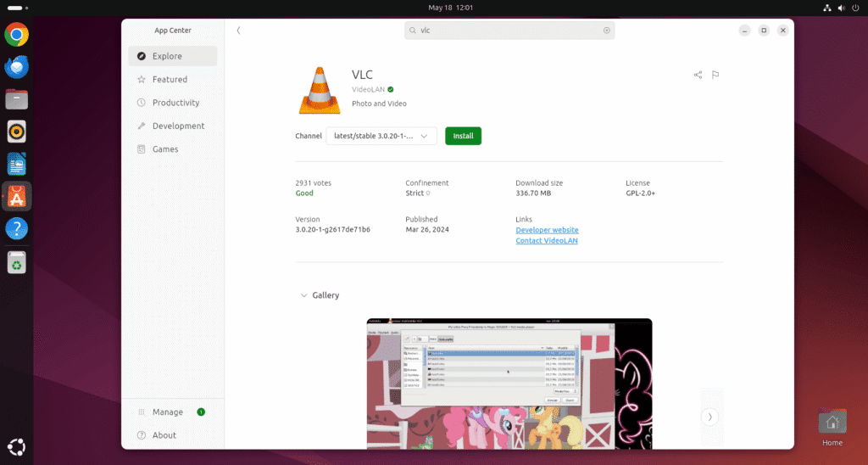
Task: Open Developer website link
Action: (x=547, y=230)
